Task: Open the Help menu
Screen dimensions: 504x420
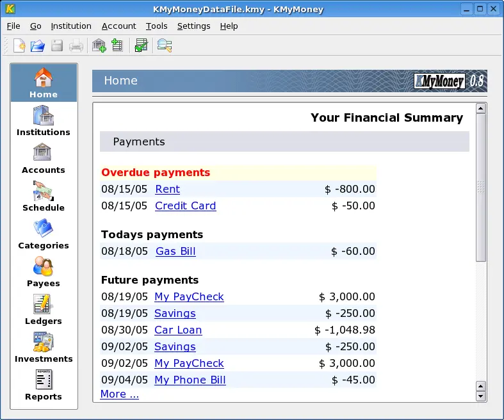Action: click(x=229, y=26)
